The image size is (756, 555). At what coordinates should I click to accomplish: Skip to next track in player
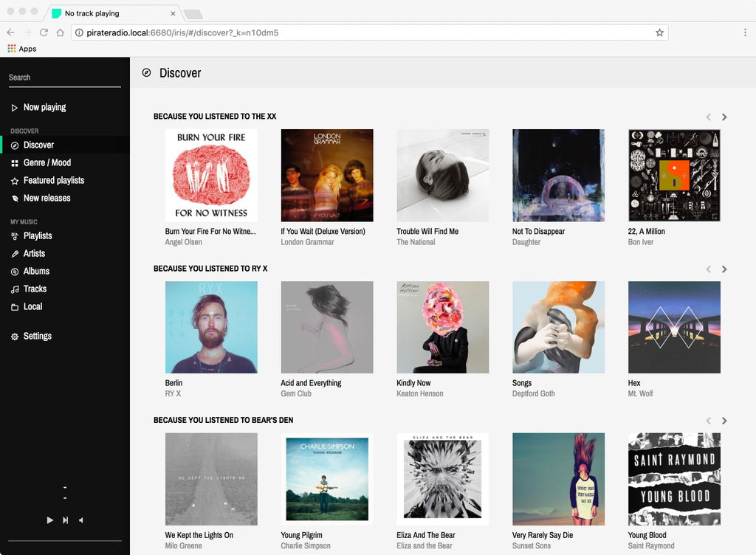65,520
